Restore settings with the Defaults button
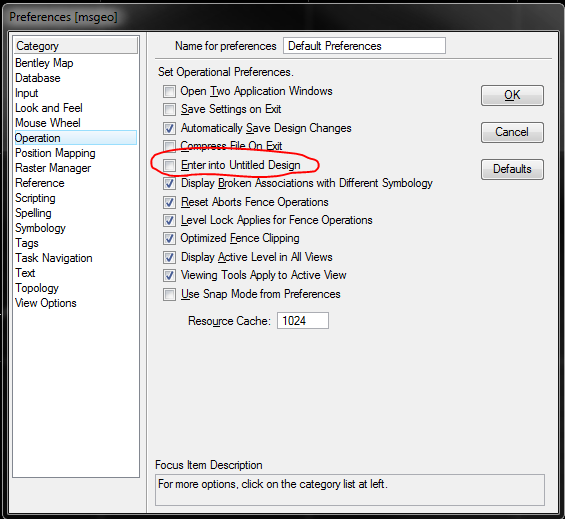This screenshot has height=519, width=565. click(512, 169)
